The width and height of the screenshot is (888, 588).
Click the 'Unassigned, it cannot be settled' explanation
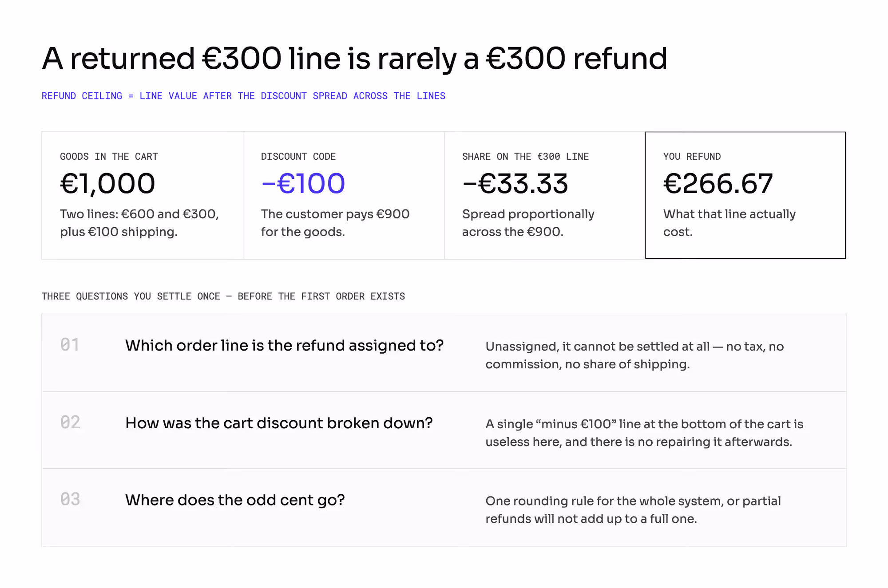[634, 355]
